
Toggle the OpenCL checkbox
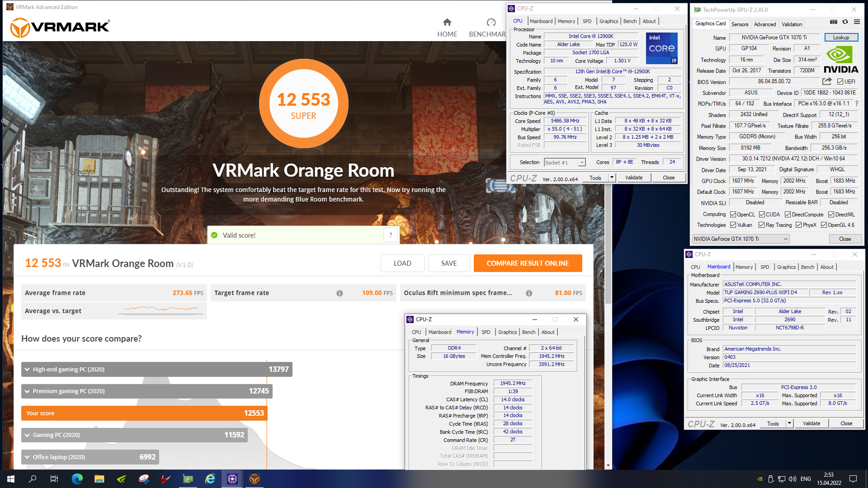click(733, 215)
